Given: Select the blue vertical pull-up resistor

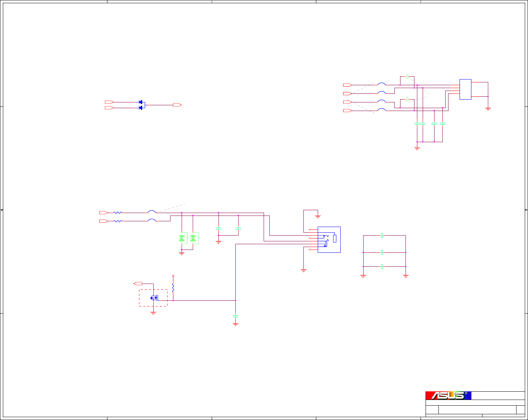Looking at the screenshot, I should point(173,288).
